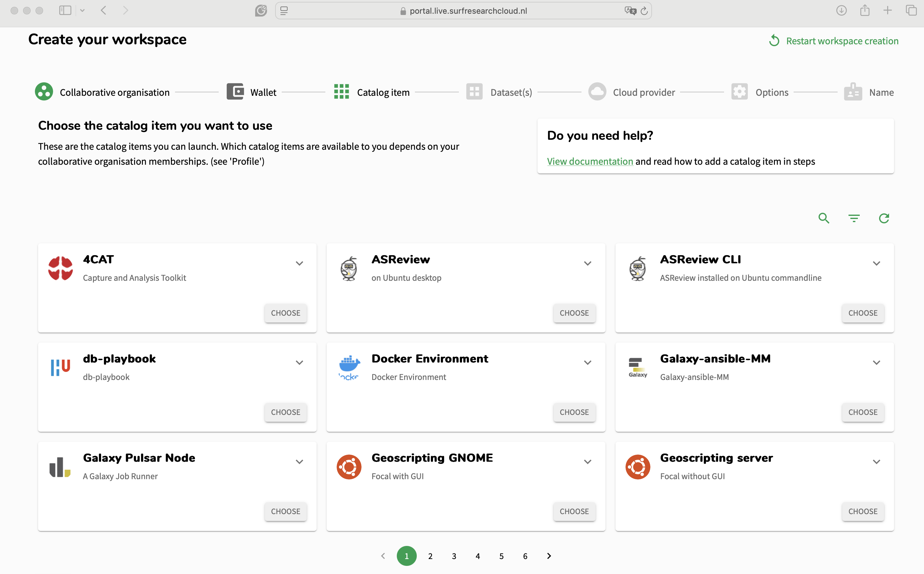Open Safari sidebar dropdown arrow
The height and width of the screenshot is (574, 924).
tap(82, 11)
